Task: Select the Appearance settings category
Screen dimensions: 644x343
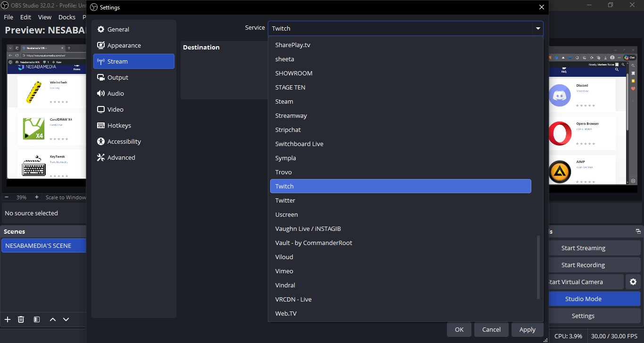Action: coord(124,45)
